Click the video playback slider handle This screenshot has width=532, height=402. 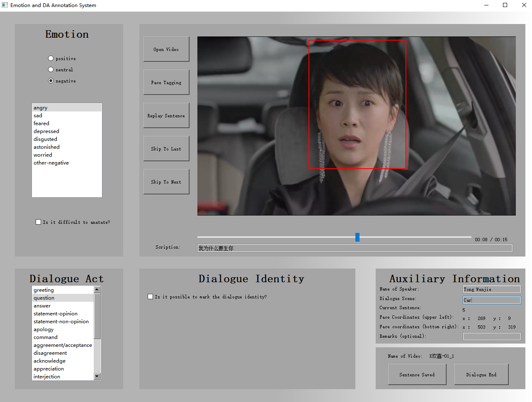(x=357, y=237)
